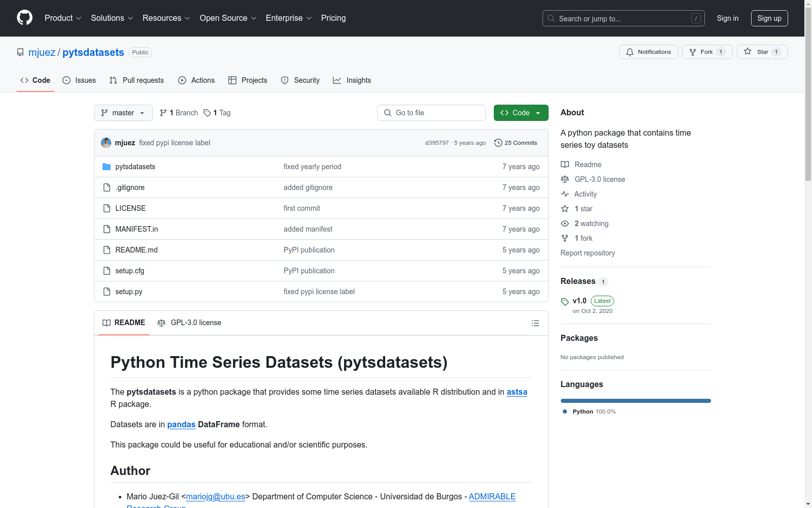Image resolution: width=812 pixels, height=508 pixels.
Task: Click the GitHub logo icon
Action: (24, 18)
